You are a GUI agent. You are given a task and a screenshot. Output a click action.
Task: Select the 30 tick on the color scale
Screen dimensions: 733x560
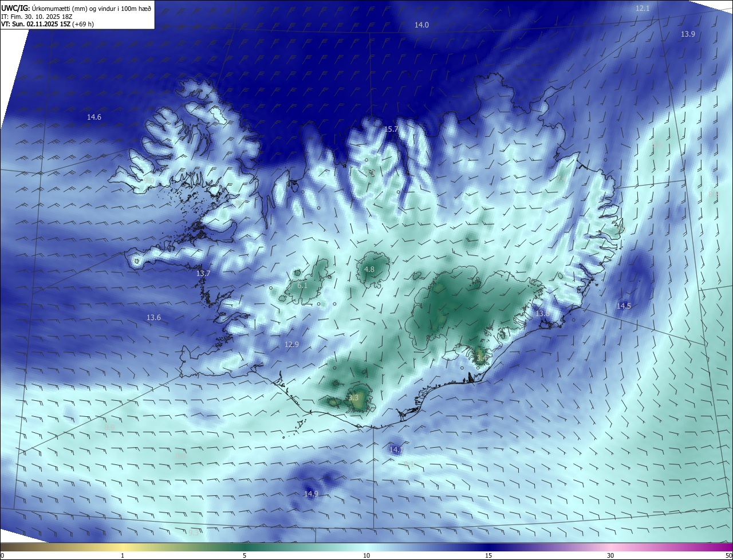[610, 556]
